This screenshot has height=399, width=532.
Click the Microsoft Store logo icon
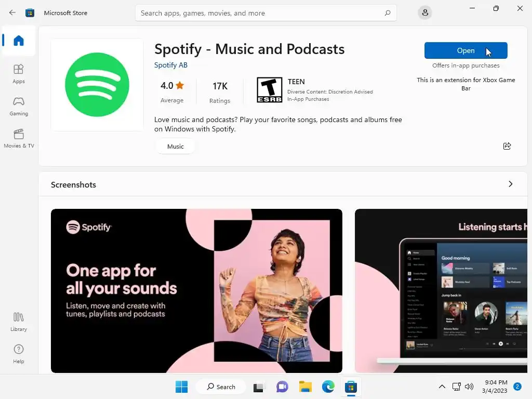pyautogui.click(x=30, y=13)
